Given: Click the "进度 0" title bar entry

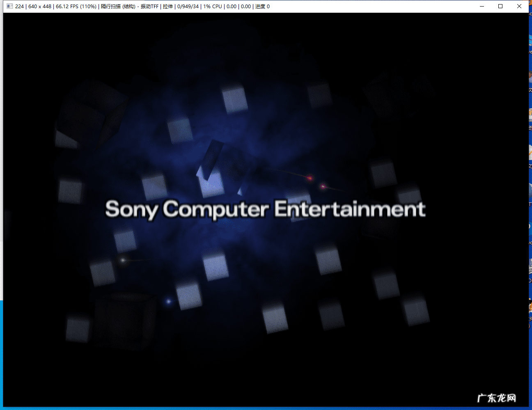Looking at the screenshot, I should pos(263,7).
